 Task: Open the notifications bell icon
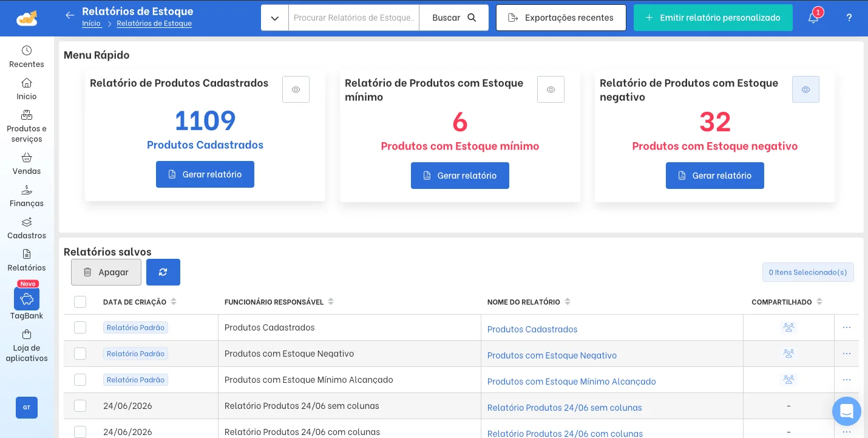pos(813,18)
